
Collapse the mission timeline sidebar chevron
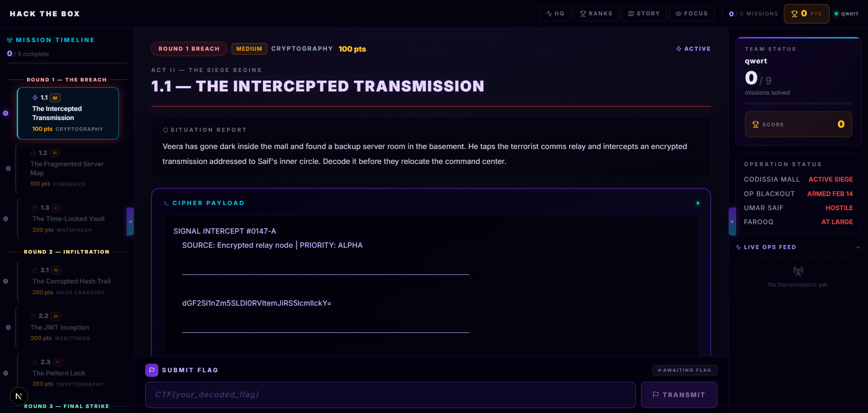130,222
